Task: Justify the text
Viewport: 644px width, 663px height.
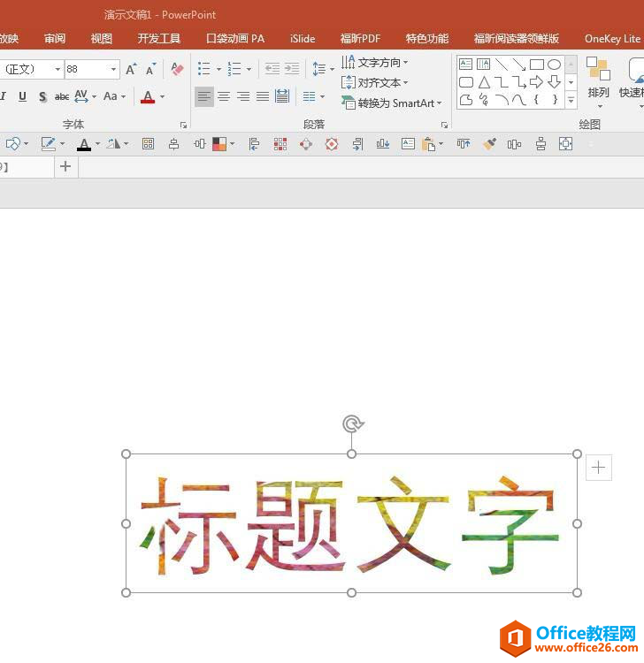Action: click(263, 97)
